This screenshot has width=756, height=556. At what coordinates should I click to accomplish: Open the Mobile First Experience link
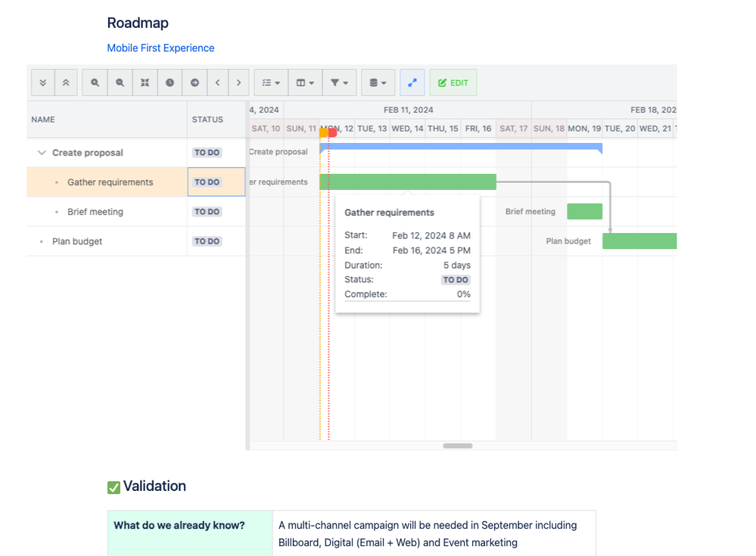(x=160, y=48)
